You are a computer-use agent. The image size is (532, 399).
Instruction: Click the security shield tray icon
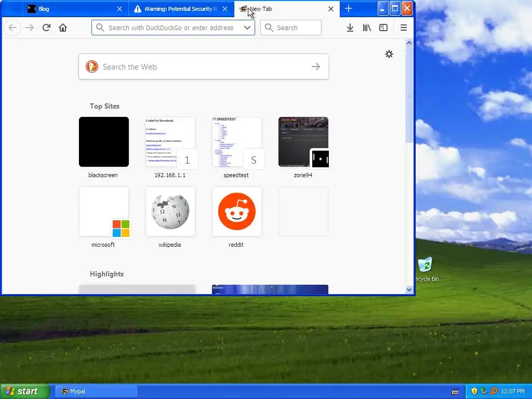(x=474, y=391)
